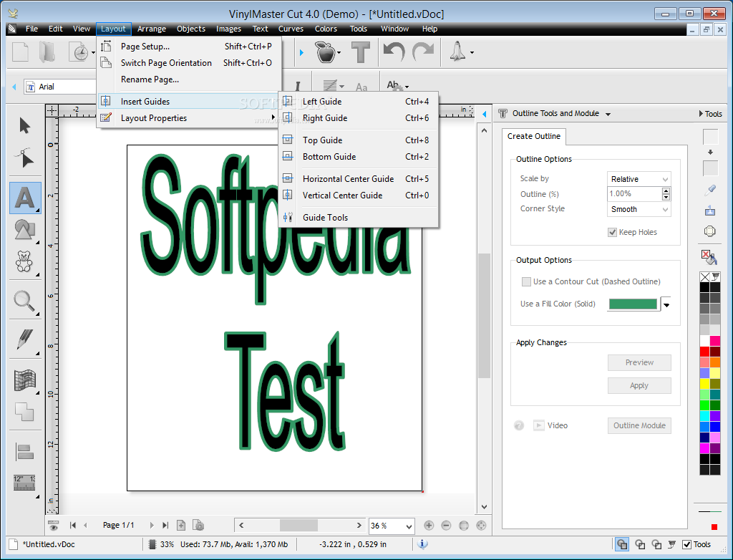
Task: Open the Arial font combo box
Action: [60, 87]
